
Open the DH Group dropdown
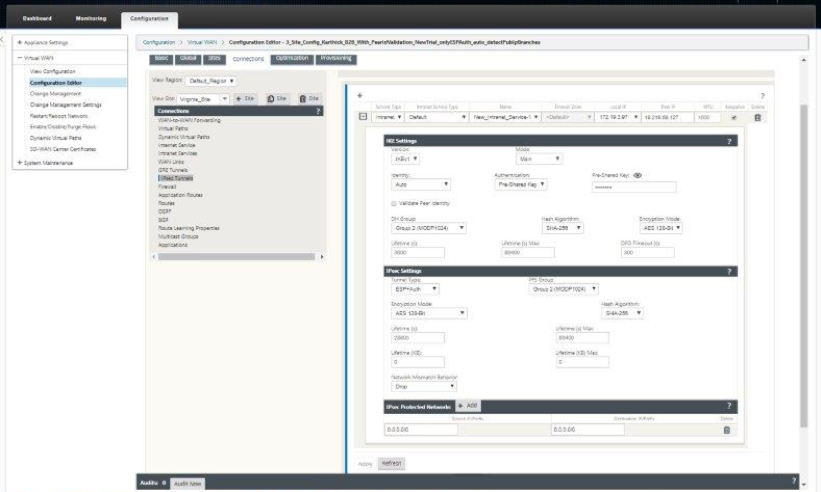(x=428, y=228)
